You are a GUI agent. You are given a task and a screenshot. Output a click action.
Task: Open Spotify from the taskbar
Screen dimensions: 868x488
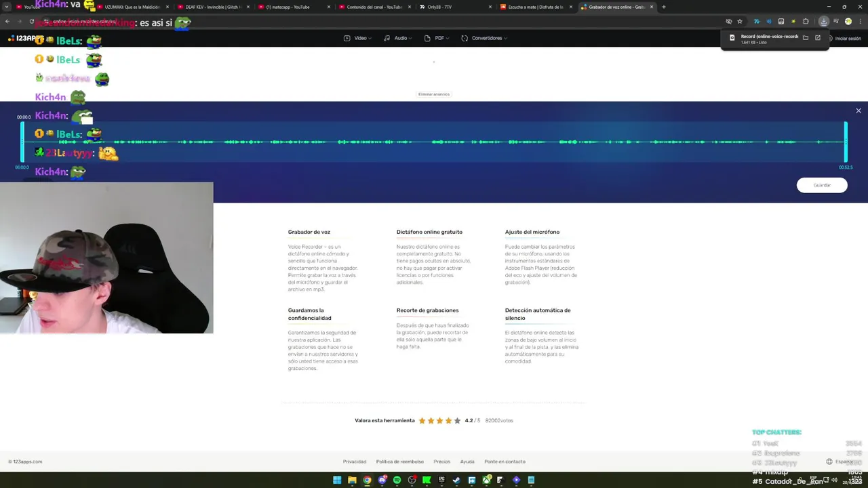397,480
